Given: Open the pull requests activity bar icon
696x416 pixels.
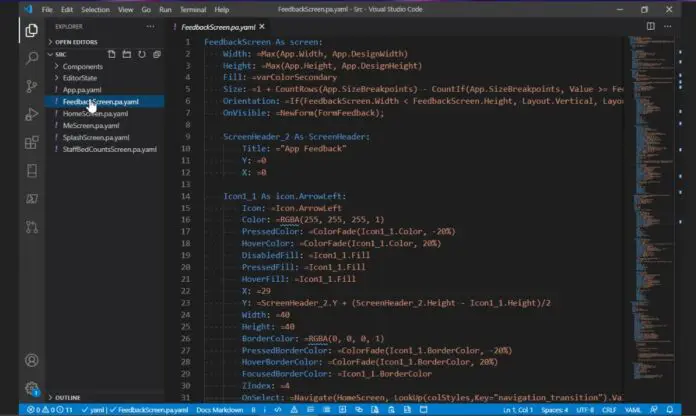Looking at the screenshot, I should coord(32,227).
